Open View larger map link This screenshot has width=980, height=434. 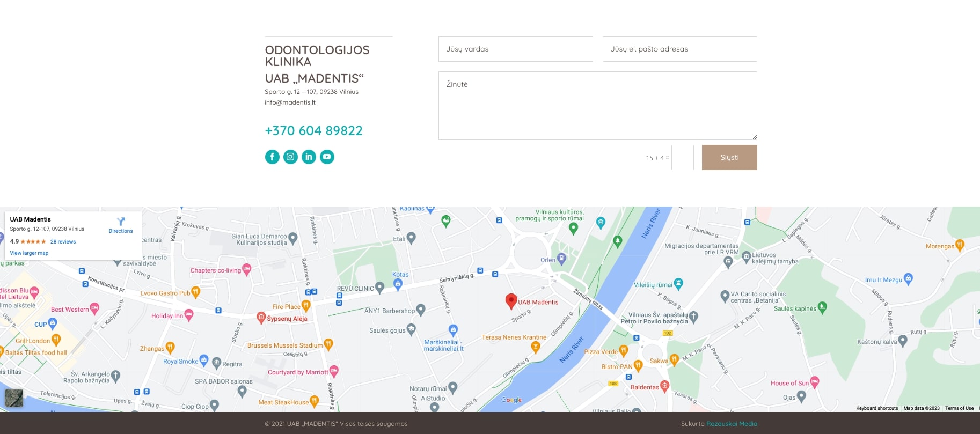click(x=29, y=253)
